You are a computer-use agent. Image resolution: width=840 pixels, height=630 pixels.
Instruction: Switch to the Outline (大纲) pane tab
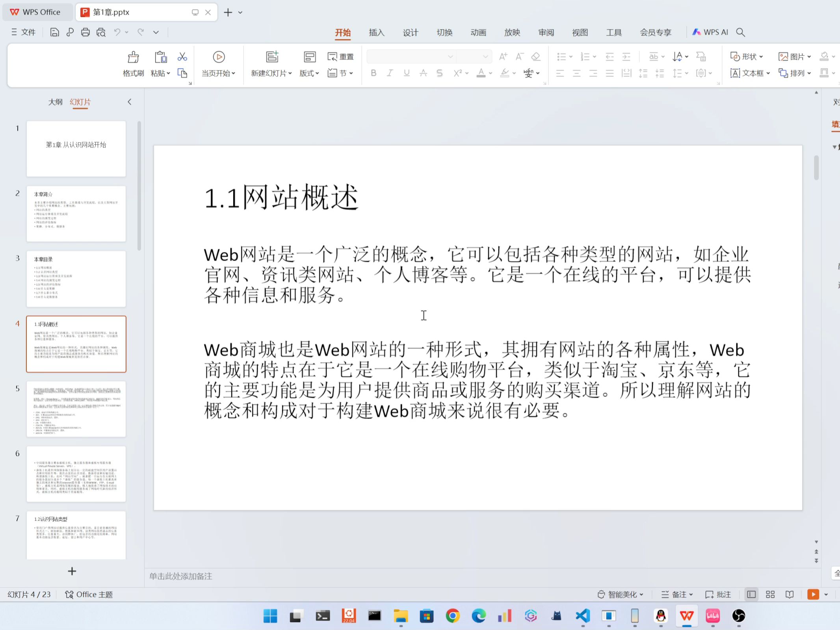[55, 102]
